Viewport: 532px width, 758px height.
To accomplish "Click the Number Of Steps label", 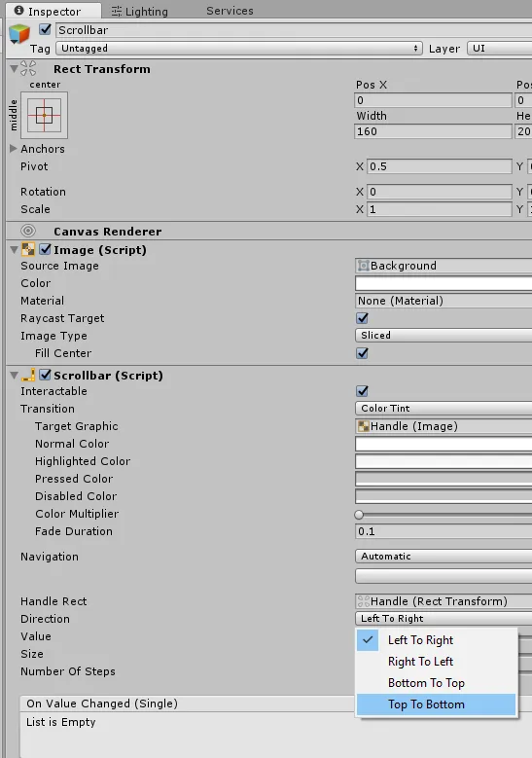I will [x=68, y=671].
